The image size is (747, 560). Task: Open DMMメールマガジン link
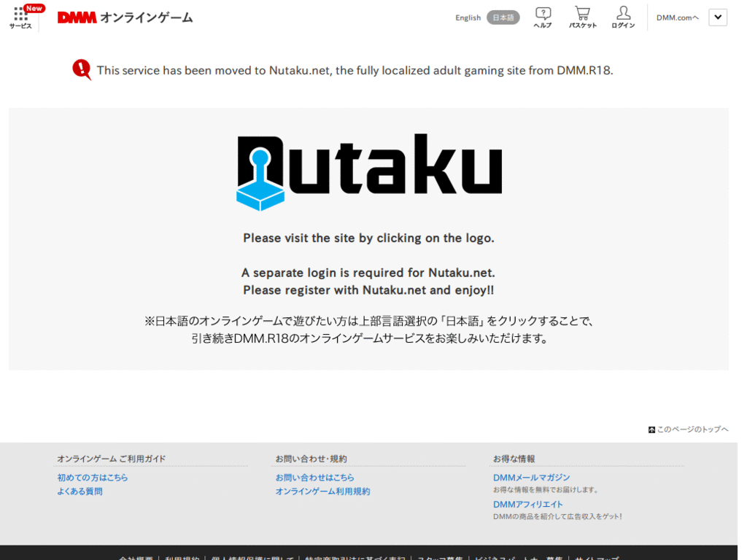pos(531,478)
